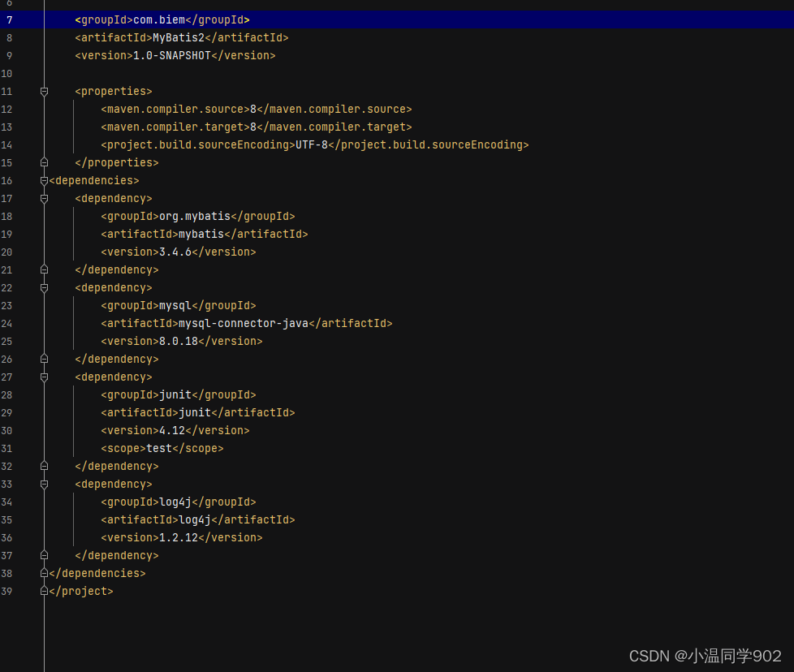
Task: Collapse the mysql-connector-java dependency fold
Action: coord(44,287)
